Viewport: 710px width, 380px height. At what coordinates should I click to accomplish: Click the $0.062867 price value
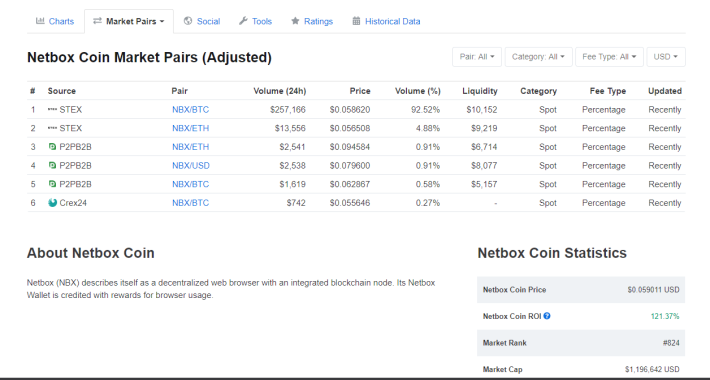(350, 184)
